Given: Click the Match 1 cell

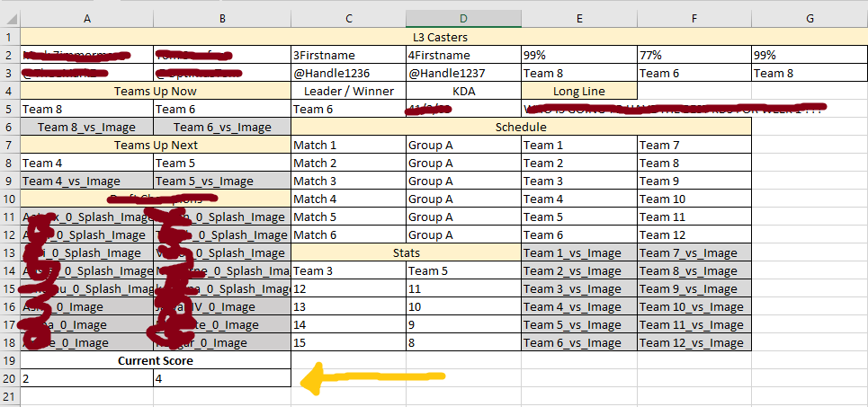Looking at the screenshot, I should 348,145.
